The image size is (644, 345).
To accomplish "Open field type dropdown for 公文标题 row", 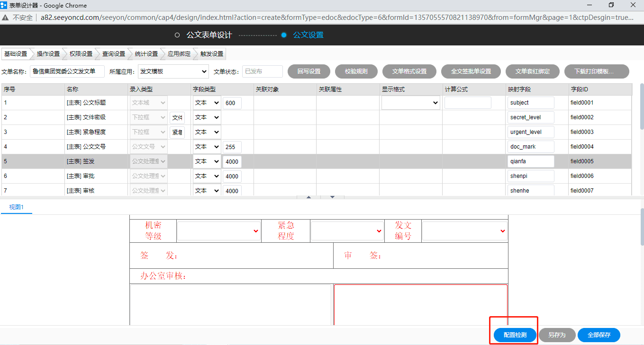I will point(207,103).
